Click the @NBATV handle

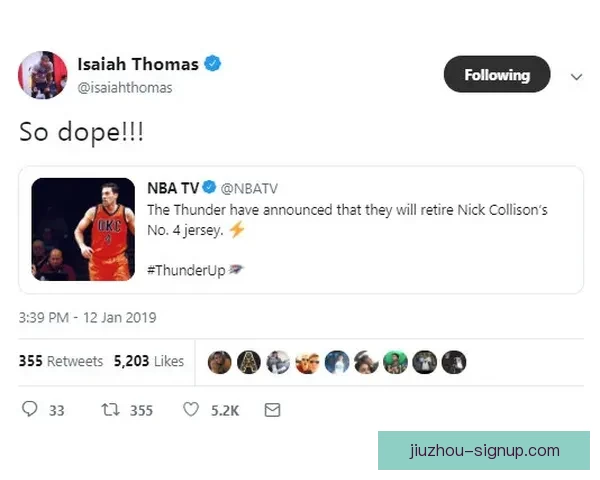pos(249,188)
